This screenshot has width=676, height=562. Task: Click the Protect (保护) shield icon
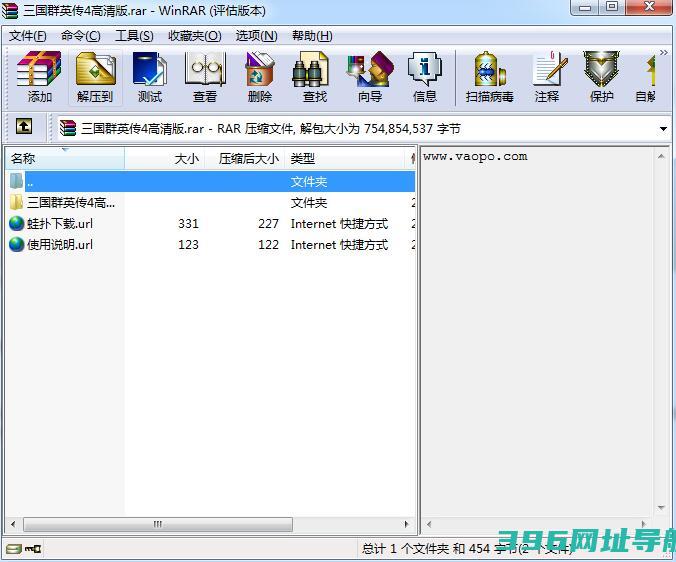click(601, 77)
